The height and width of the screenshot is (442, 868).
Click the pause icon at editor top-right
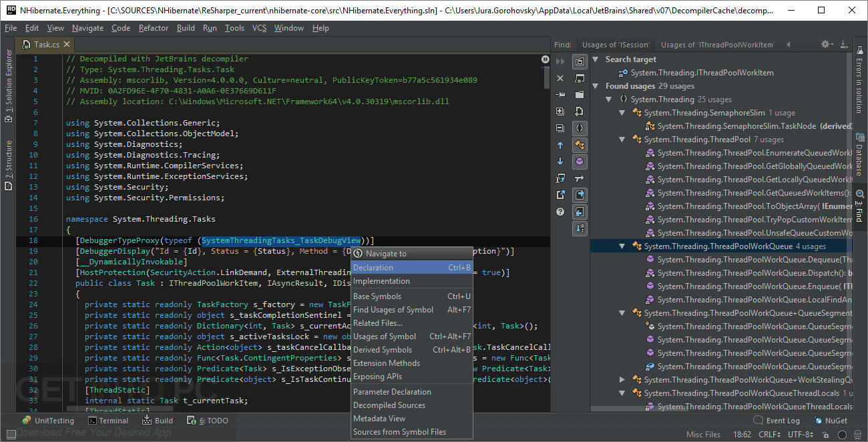tap(546, 59)
